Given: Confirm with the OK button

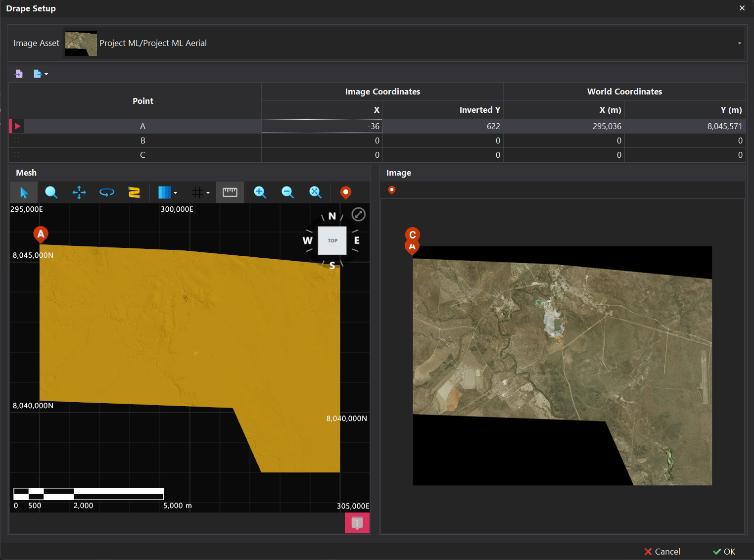Looking at the screenshot, I should point(724,552).
